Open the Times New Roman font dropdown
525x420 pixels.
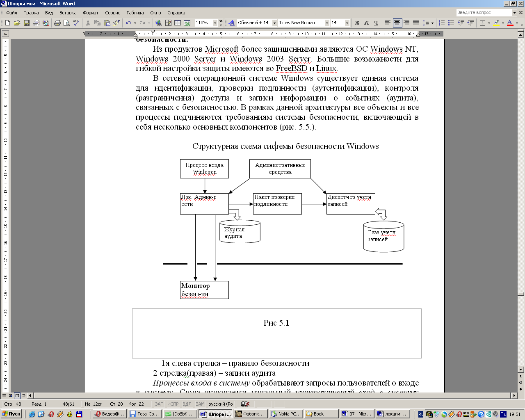coord(327,23)
